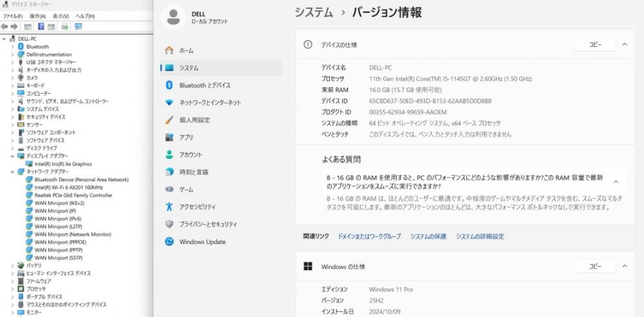Open プライバシーとセキュリティ settings page

(221, 224)
